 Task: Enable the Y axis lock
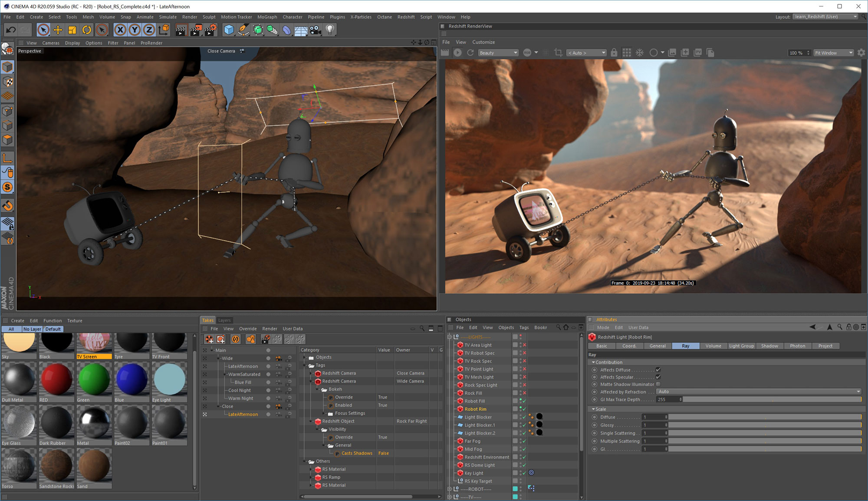coord(135,30)
